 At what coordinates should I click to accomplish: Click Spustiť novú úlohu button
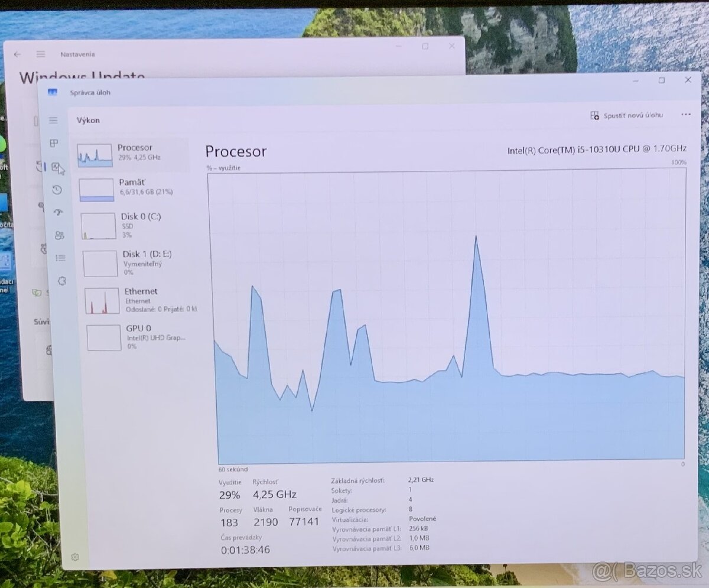pos(626,115)
